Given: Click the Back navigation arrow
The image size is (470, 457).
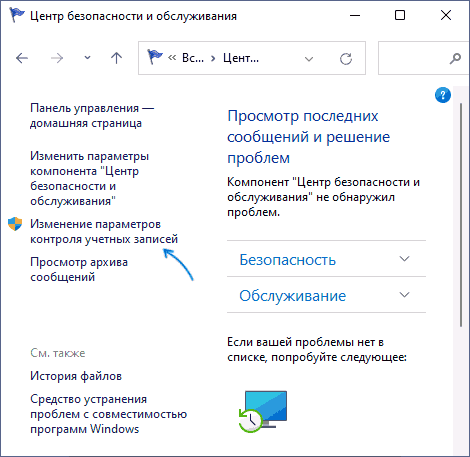Looking at the screenshot, I should (x=22, y=58).
